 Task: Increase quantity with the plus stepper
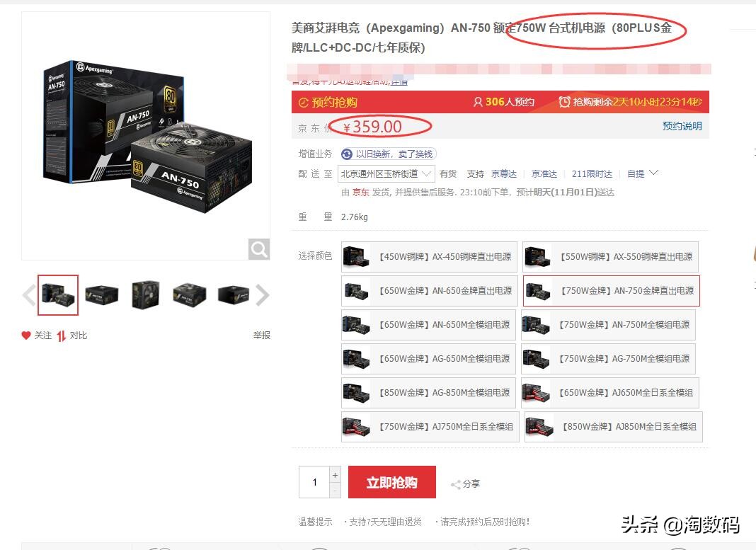(335, 475)
